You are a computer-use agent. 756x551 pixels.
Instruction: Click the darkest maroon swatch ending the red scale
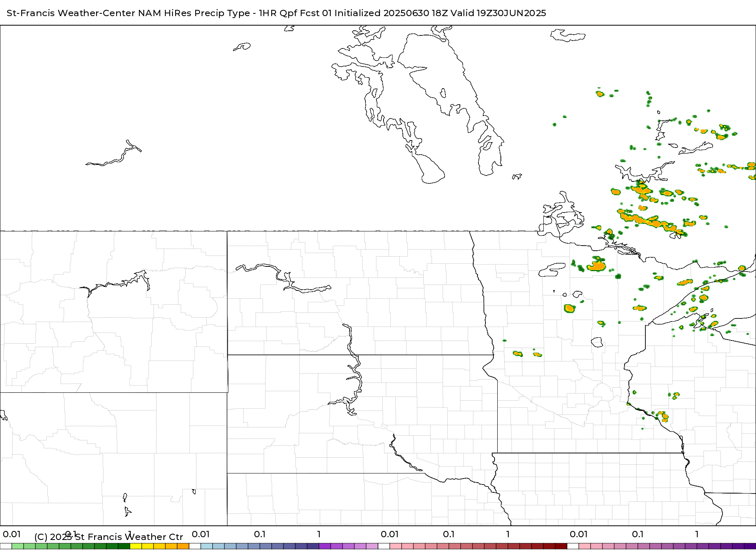(x=561, y=546)
